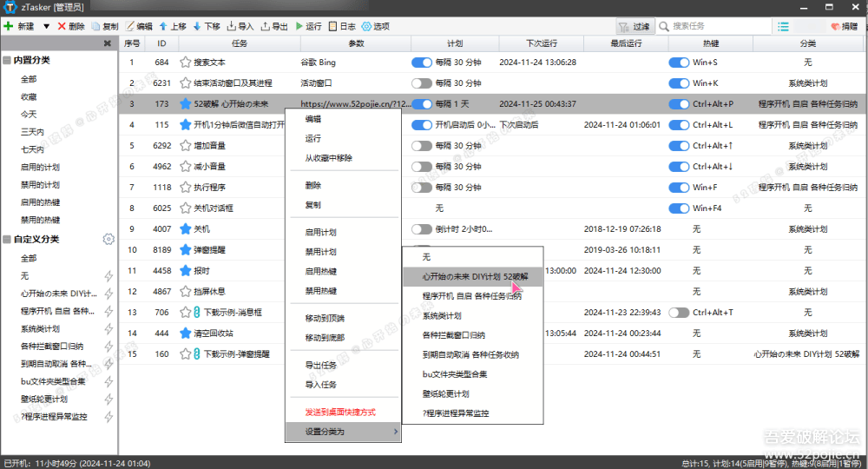868x469 pixels.
Task: Click the 编辑 edit pencil toolbar icon
Action: coord(130,26)
